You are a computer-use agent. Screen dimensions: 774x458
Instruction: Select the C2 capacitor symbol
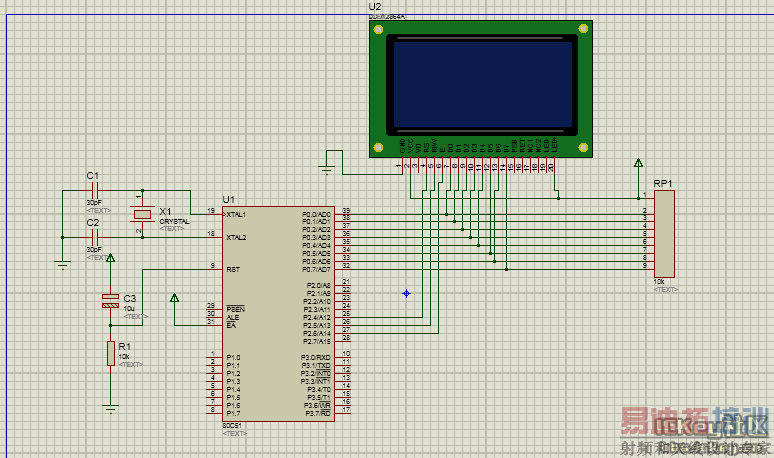(93, 237)
